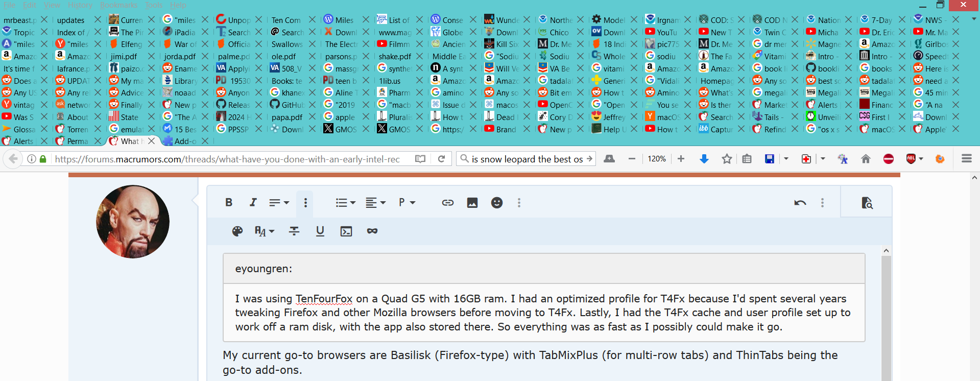Toggle italic formatting

(x=253, y=203)
